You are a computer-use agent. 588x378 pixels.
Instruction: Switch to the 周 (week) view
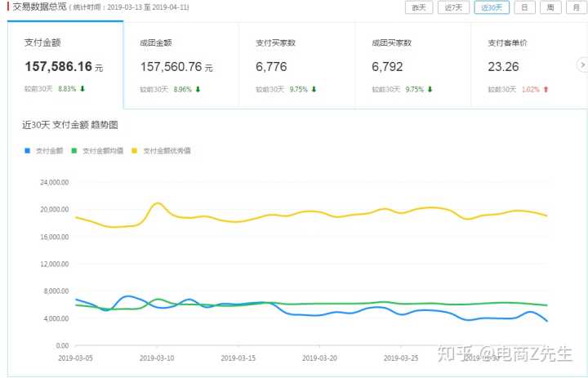click(x=550, y=7)
